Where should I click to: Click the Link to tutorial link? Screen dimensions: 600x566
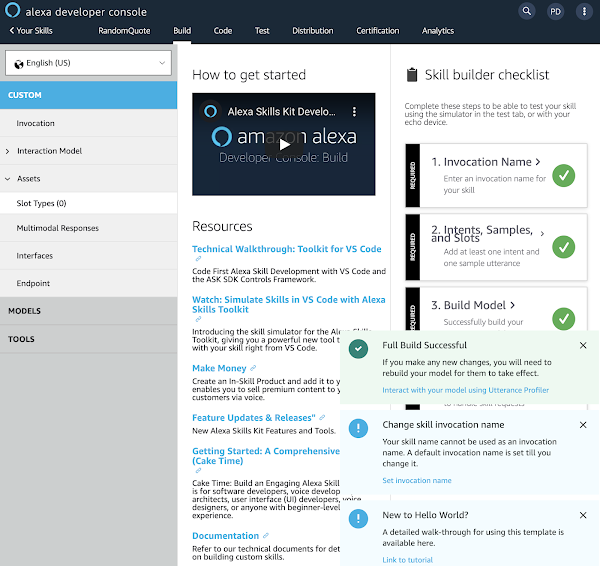click(408, 560)
